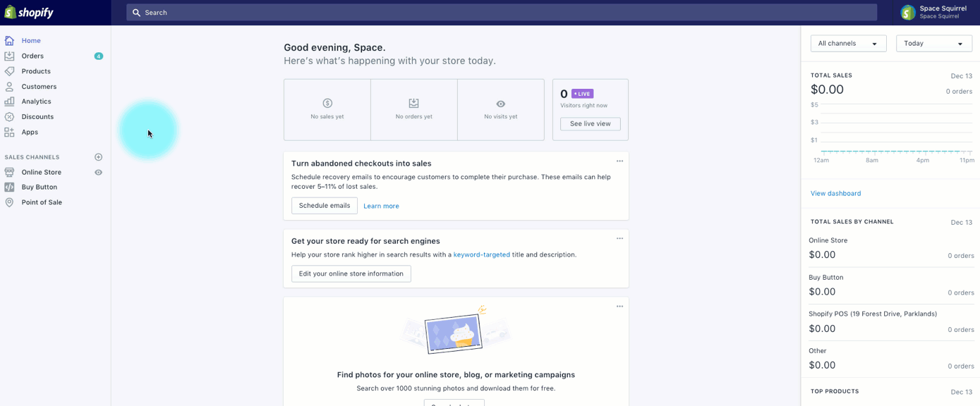
Task: Click the Schedule emails button
Action: pyautogui.click(x=325, y=206)
